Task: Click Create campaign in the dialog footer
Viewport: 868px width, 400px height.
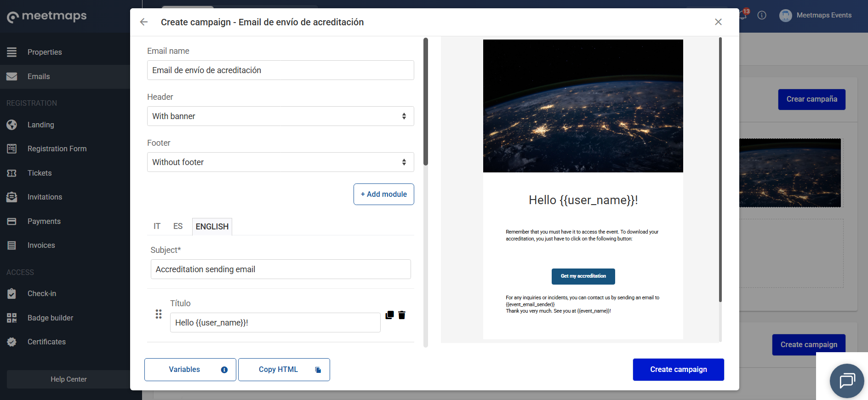Action: tap(679, 370)
